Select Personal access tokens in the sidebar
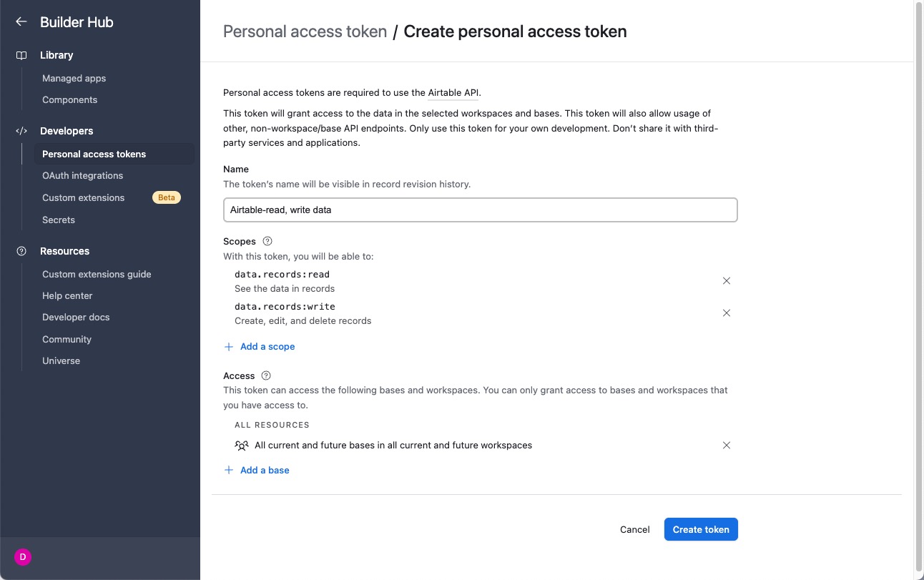Screen dimensions: 924x580 coord(94,154)
